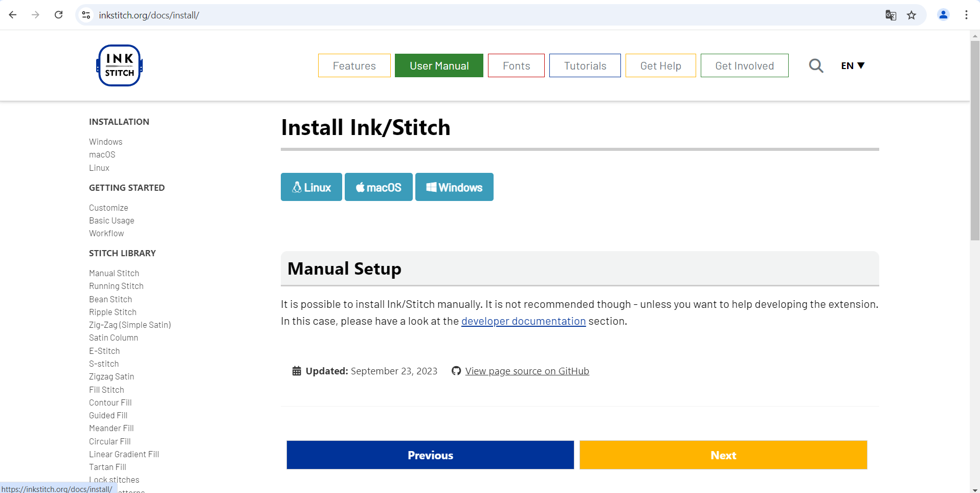The width and height of the screenshot is (980, 493).
Task: Click the GitHub icon beside the source link
Action: point(456,371)
